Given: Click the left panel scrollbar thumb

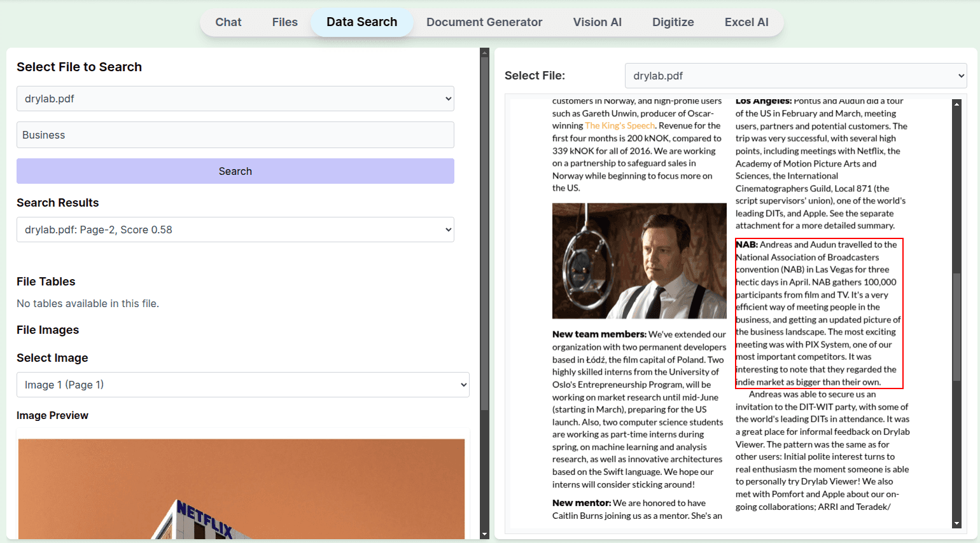Looking at the screenshot, I should click(484, 234).
